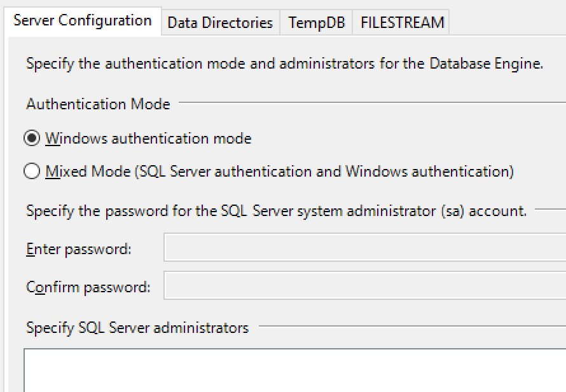Open the TempDB tab
This screenshot has height=392, width=566.
point(316,22)
